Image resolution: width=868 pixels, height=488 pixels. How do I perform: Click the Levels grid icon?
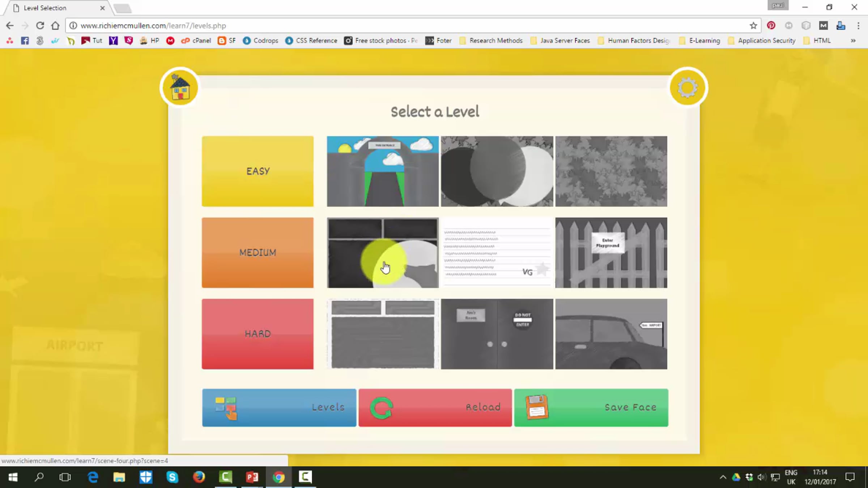[x=226, y=408]
